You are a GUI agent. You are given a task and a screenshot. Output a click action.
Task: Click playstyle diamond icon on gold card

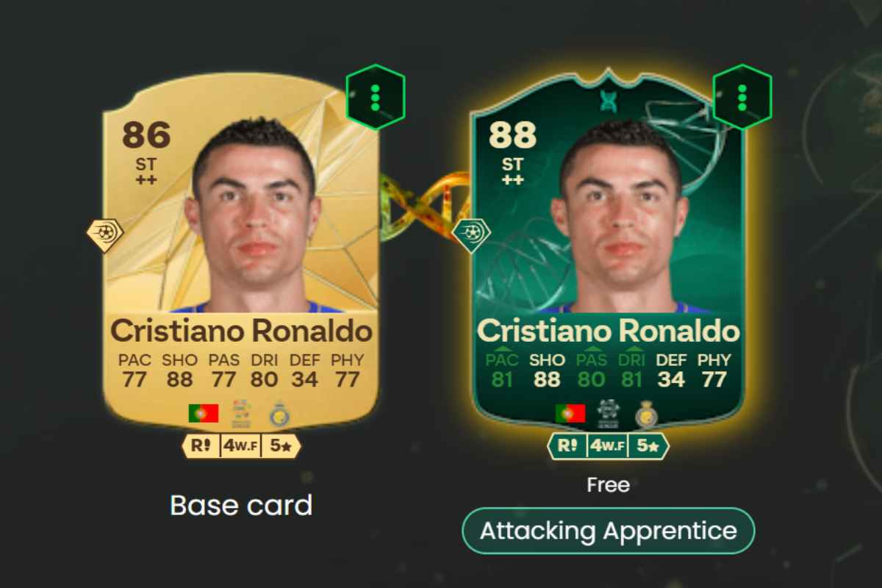[105, 234]
